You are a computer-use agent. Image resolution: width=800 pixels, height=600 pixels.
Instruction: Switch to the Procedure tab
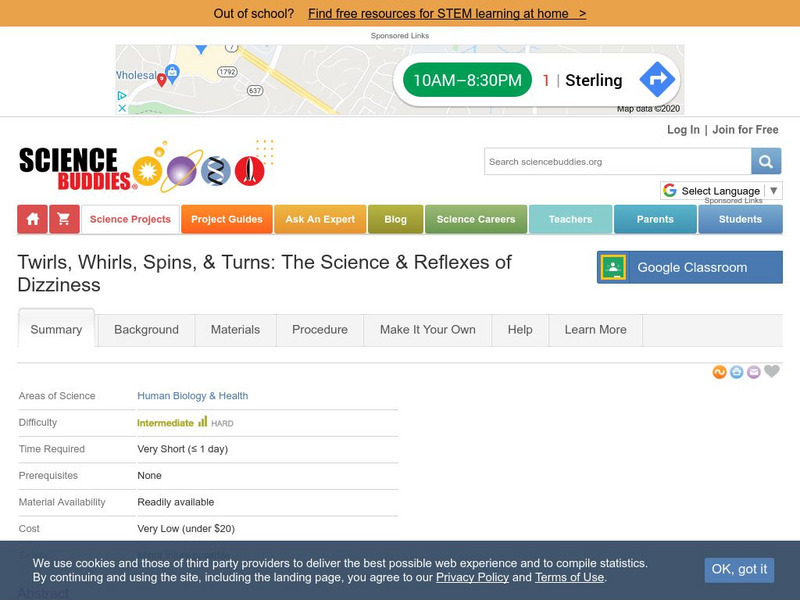point(320,330)
